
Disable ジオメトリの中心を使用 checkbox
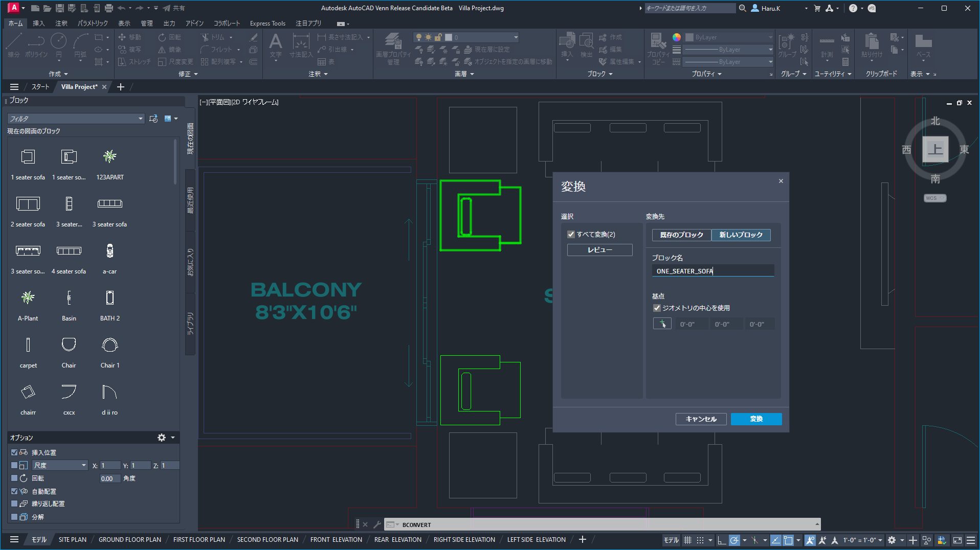click(657, 308)
